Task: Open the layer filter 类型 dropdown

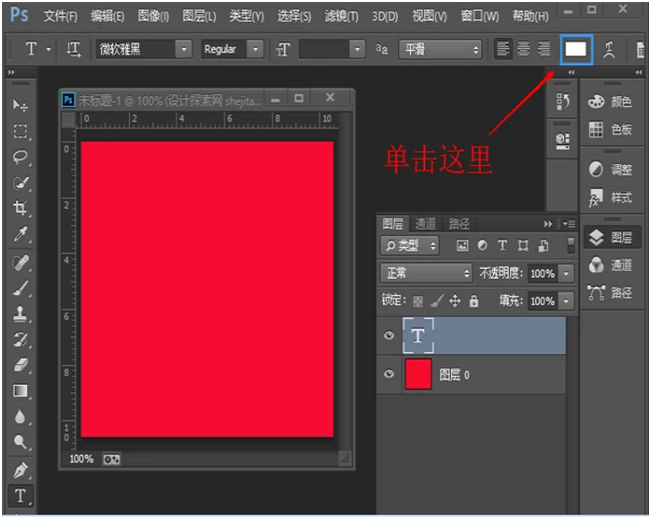Action: pos(410,246)
